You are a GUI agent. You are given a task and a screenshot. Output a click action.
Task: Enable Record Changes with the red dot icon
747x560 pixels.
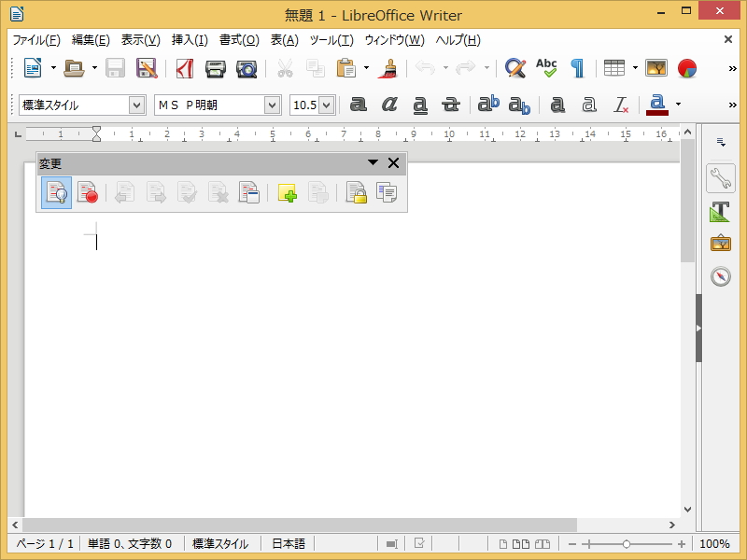pyautogui.click(x=88, y=193)
